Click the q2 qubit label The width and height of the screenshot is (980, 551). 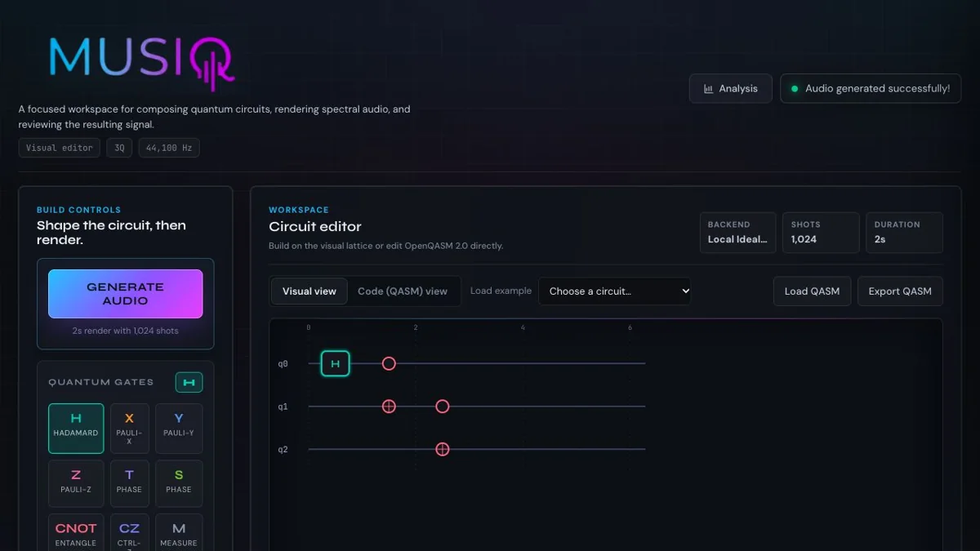(x=283, y=450)
